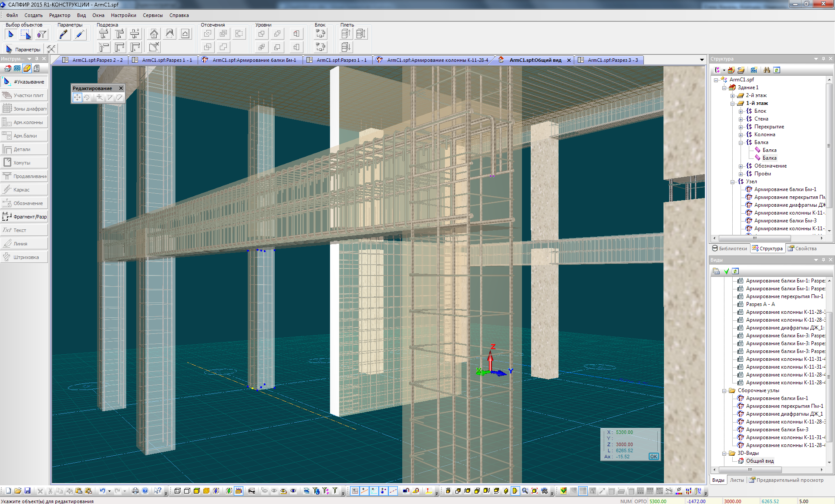The image size is (835, 504).
Task: Click the Арм.колонны tool in the left panel
Action: click(x=24, y=122)
